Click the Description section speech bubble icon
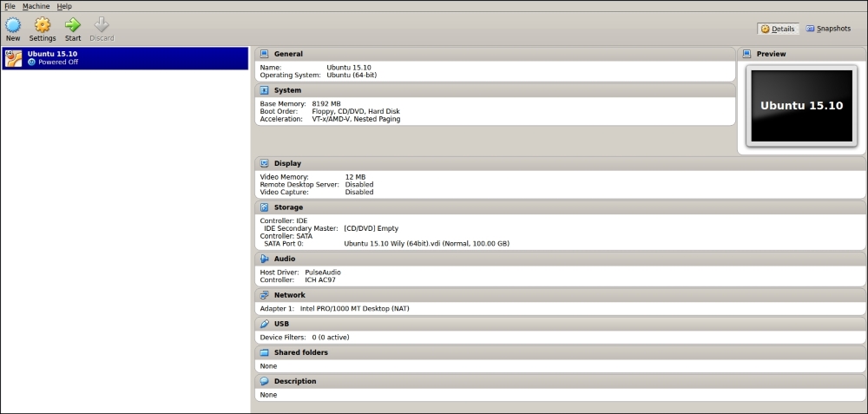The width and height of the screenshot is (868, 414). pos(264,381)
